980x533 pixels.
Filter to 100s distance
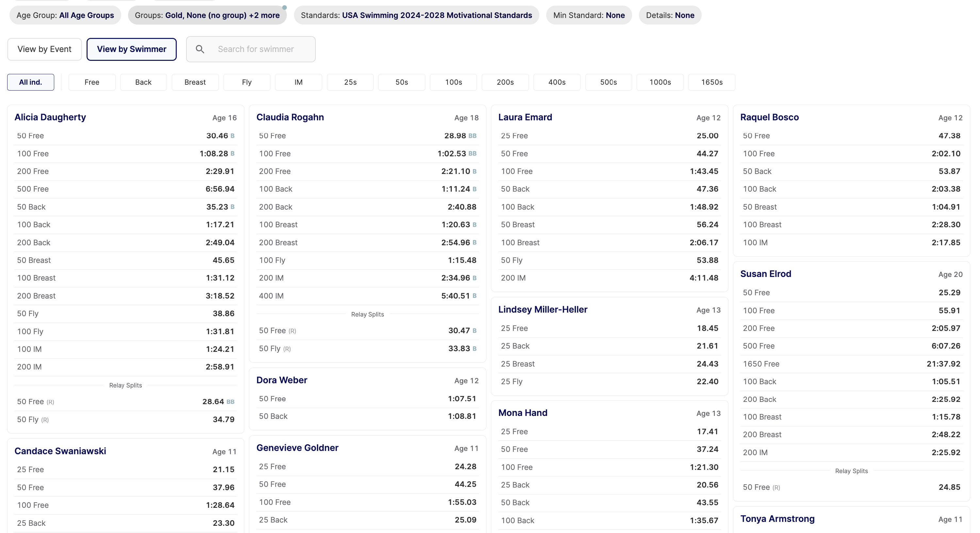point(453,82)
